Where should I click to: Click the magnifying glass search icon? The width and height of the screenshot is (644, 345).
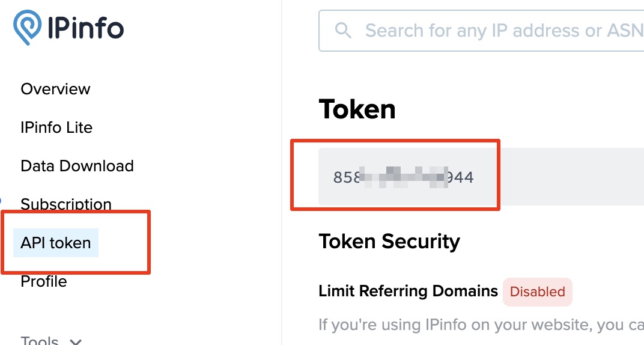click(x=343, y=31)
